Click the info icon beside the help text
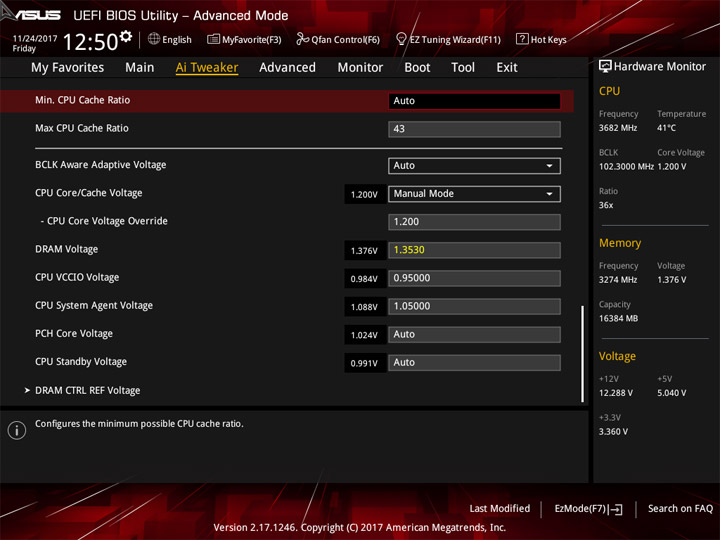720x540 pixels. point(17,430)
